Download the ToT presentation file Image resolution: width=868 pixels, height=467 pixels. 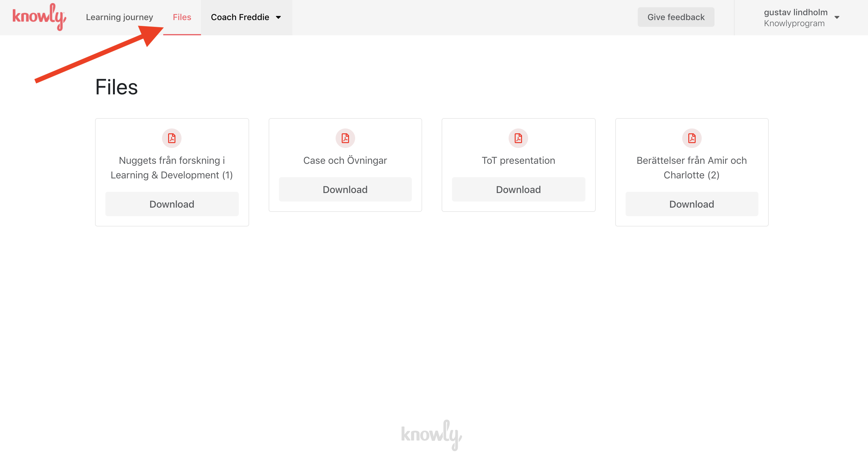[x=518, y=189]
